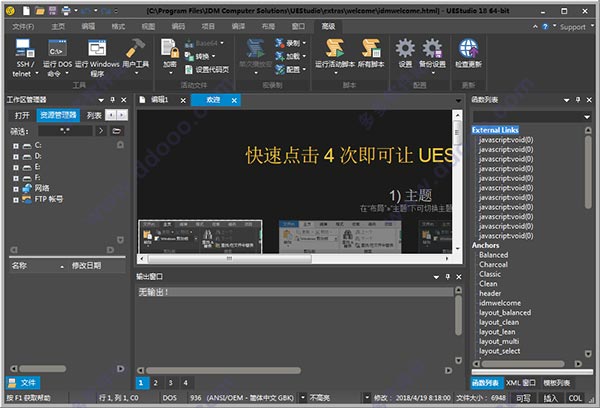Image resolution: width=600 pixels, height=408 pixels.
Task: Click browse folder icon beside filter
Action: (x=116, y=131)
